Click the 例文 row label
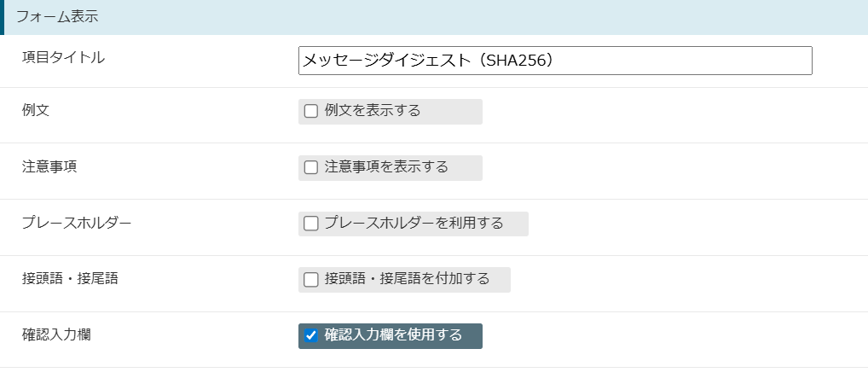 tap(36, 110)
